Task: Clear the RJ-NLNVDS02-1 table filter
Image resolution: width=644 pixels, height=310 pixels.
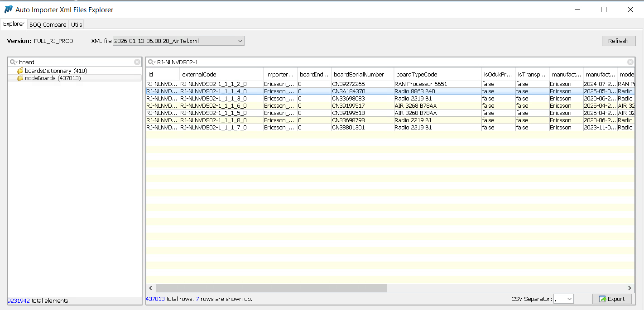Action: pyautogui.click(x=630, y=62)
